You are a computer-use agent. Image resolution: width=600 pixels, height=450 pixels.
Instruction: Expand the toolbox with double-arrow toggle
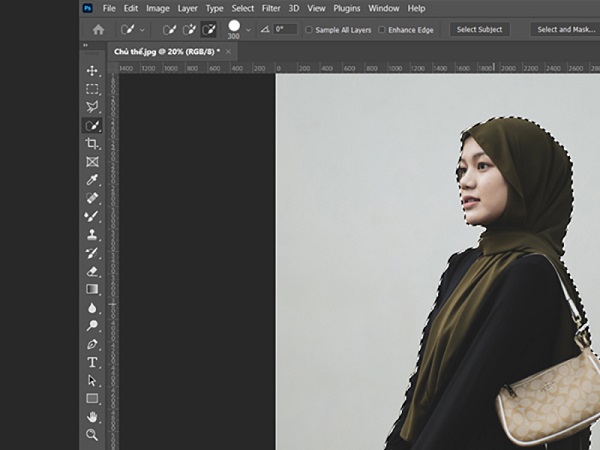(x=85, y=45)
